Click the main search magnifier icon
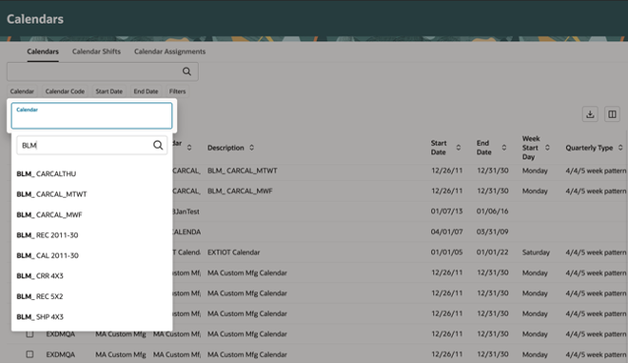Image resolution: width=628 pixels, height=364 pixels. pos(187,71)
